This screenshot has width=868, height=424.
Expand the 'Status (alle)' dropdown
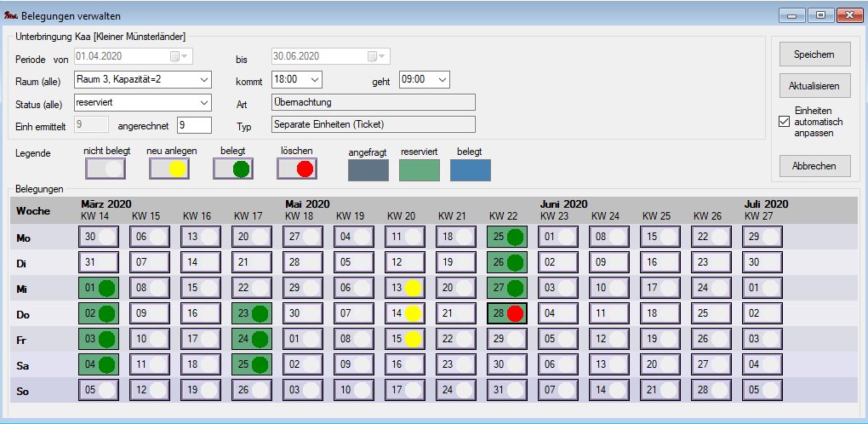(x=203, y=102)
